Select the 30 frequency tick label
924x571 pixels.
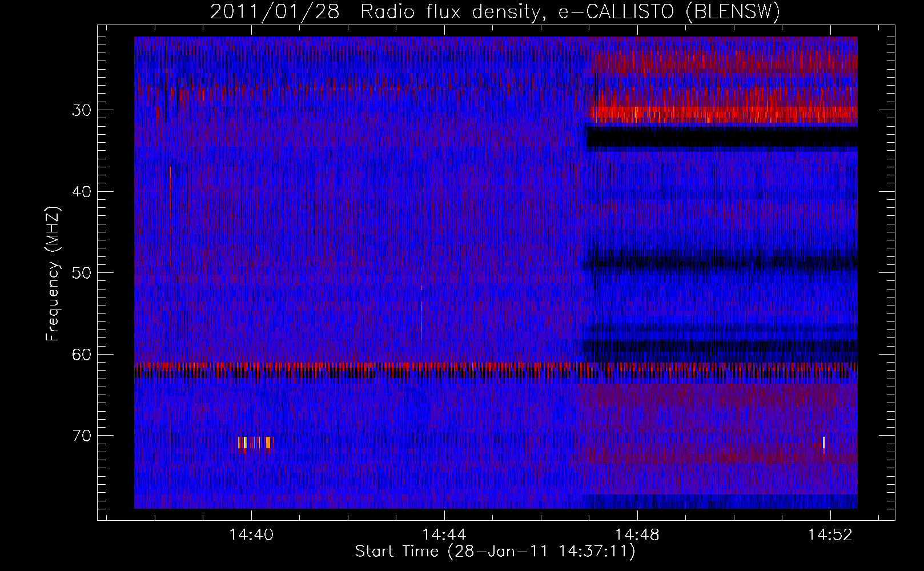pyautogui.click(x=82, y=110)
